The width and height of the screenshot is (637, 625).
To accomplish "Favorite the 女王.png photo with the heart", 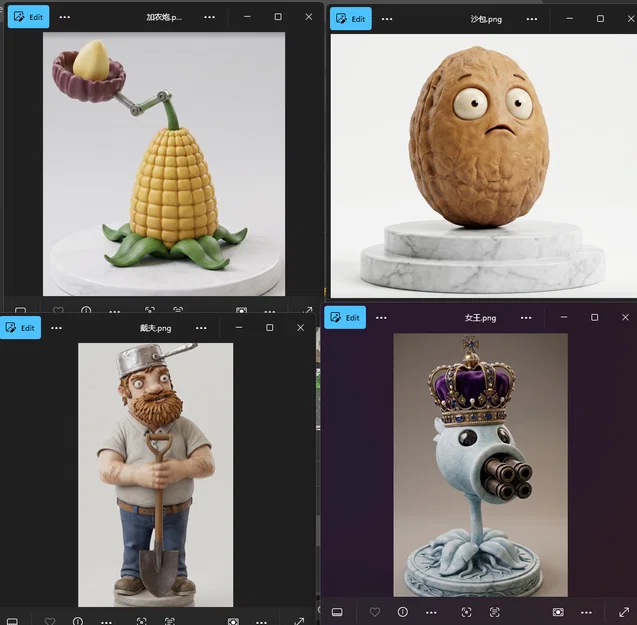I will click(x=375, y=612).
